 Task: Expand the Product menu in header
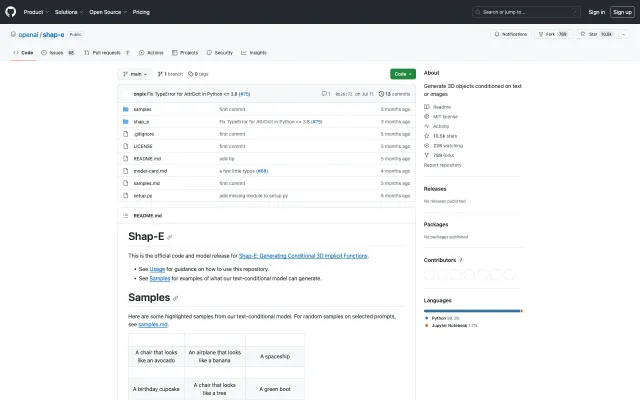coord(35,12)
